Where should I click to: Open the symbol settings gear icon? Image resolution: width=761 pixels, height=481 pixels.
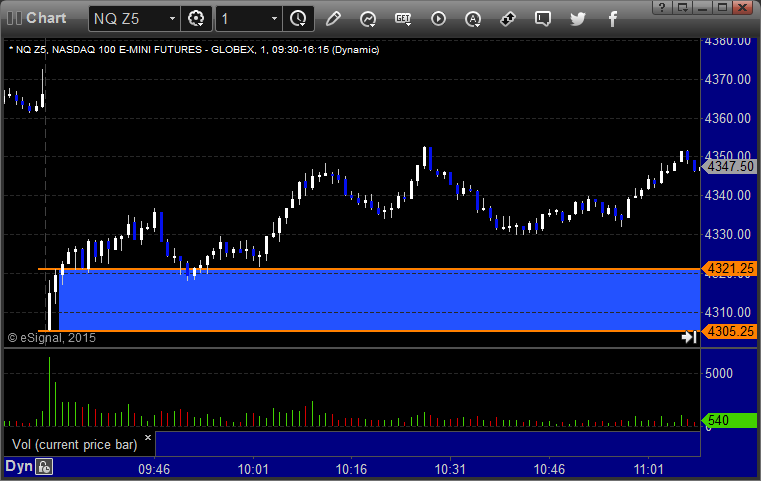pos(196,19)
